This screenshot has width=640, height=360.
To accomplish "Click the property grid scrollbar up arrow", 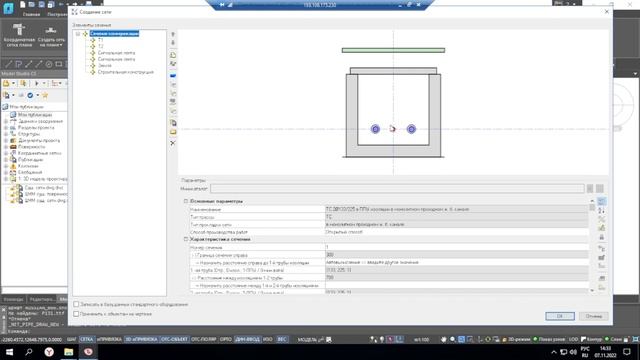I will tap(592, 201).
